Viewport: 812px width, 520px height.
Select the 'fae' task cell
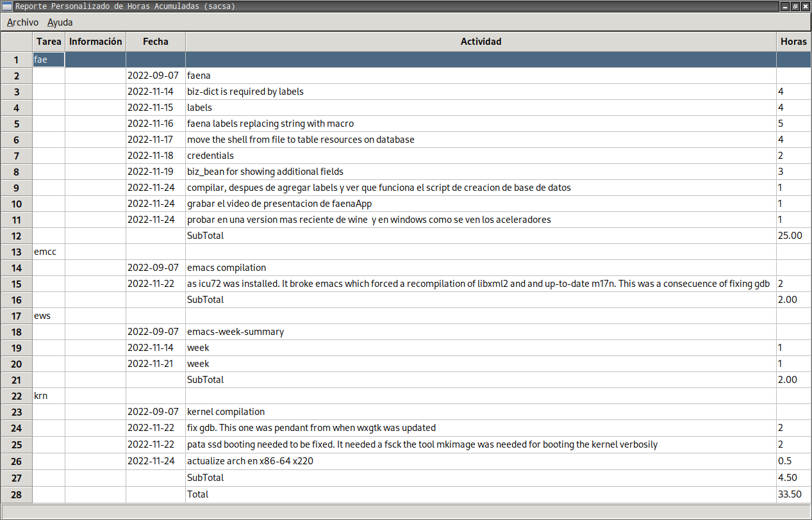tap(49, 60)
